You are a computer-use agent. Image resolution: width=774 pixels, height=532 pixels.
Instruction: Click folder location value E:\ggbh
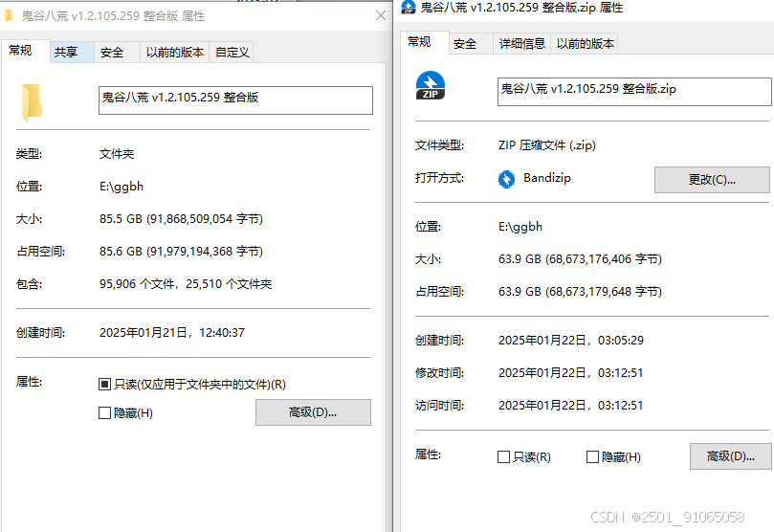[122, 187]
